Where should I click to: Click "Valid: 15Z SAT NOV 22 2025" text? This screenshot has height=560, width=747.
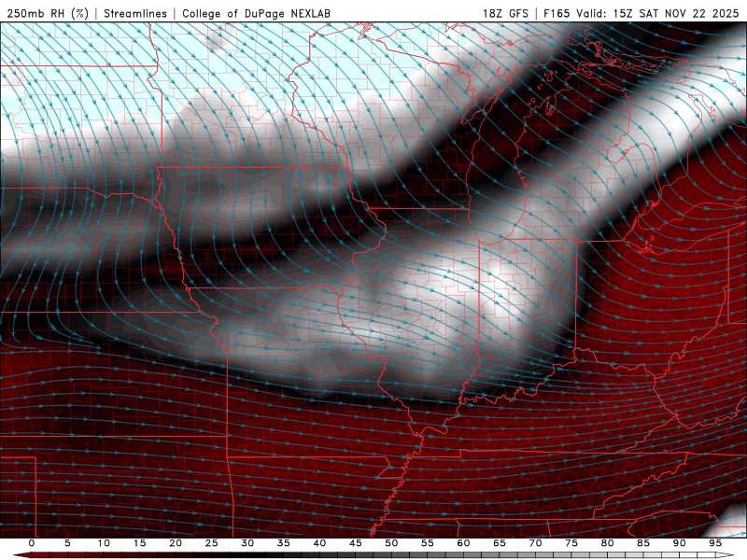pyautogui.click(x=657, y=13)
